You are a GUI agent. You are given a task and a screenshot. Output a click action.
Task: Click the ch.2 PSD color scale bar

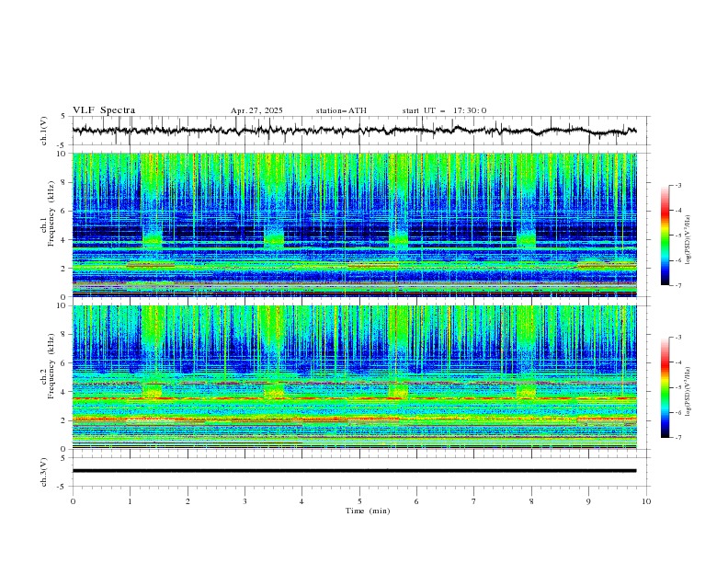click(665, 387)
